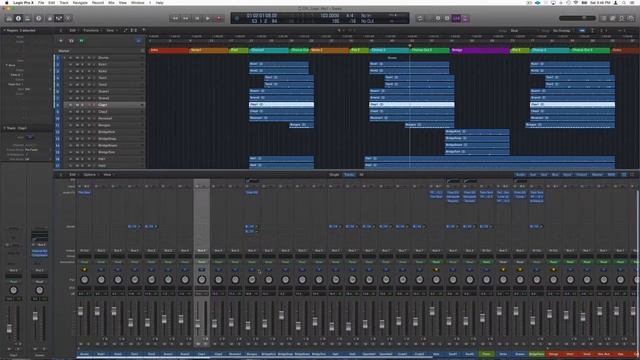Select the highlighted Clap1 region in first chorus
The height and width of the screenshot is (360, 640).
tap(281, 105)
